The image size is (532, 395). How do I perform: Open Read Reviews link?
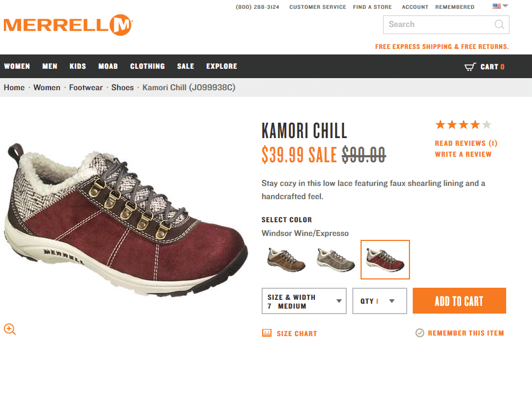tap(466, 144)
